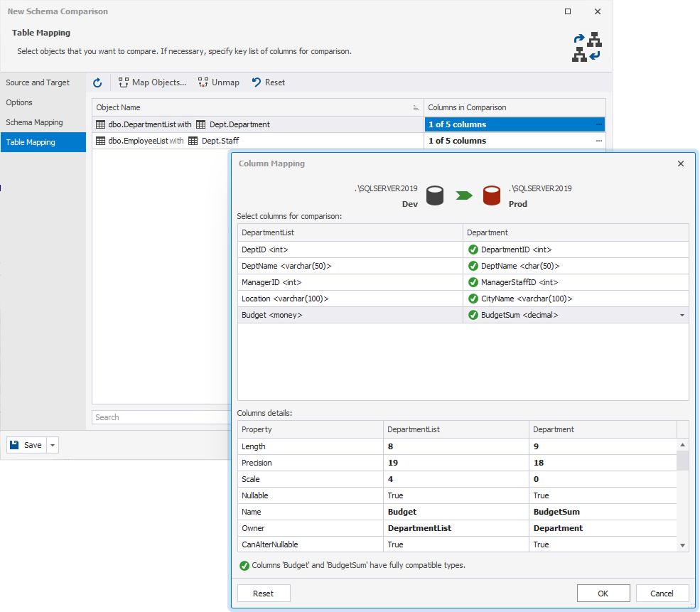Click the Refresh icon on the mapping toolbar
This screenshot has height=612, width=700.
coord(97,82)
